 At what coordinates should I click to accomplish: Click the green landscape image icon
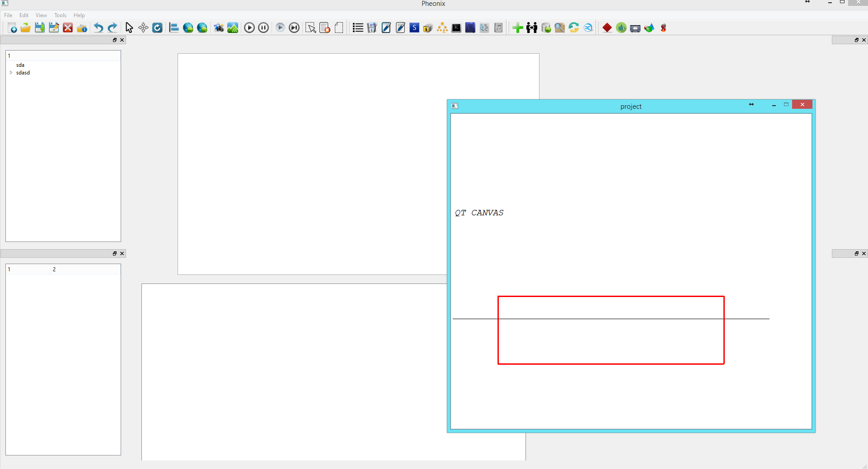point(233,28)
